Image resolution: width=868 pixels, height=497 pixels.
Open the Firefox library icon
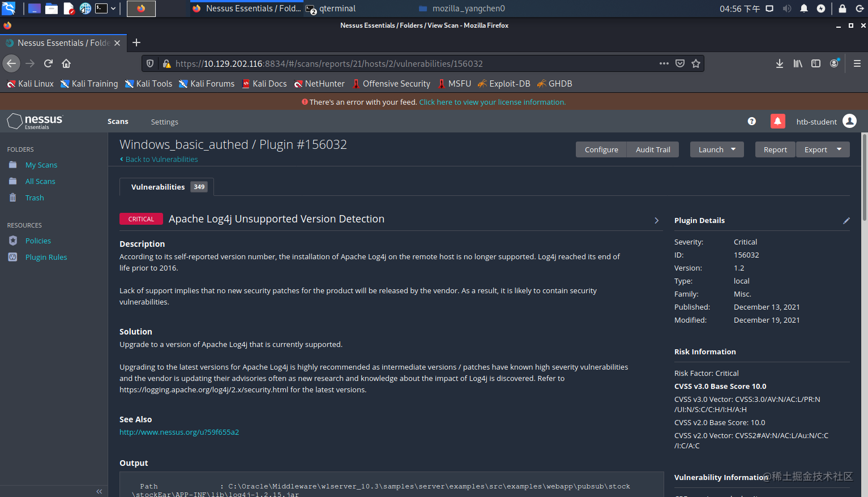(798, 63)
